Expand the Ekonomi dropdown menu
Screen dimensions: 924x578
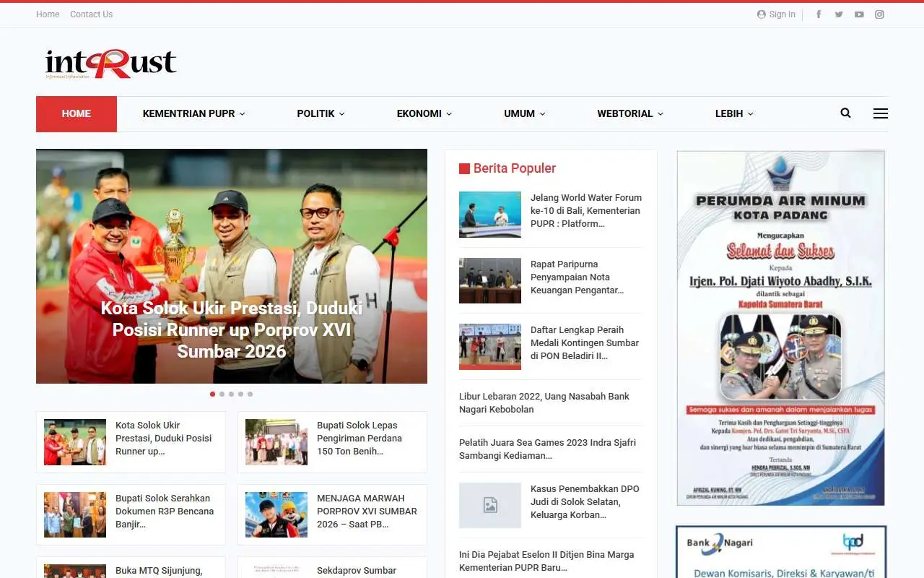point(424,113)
